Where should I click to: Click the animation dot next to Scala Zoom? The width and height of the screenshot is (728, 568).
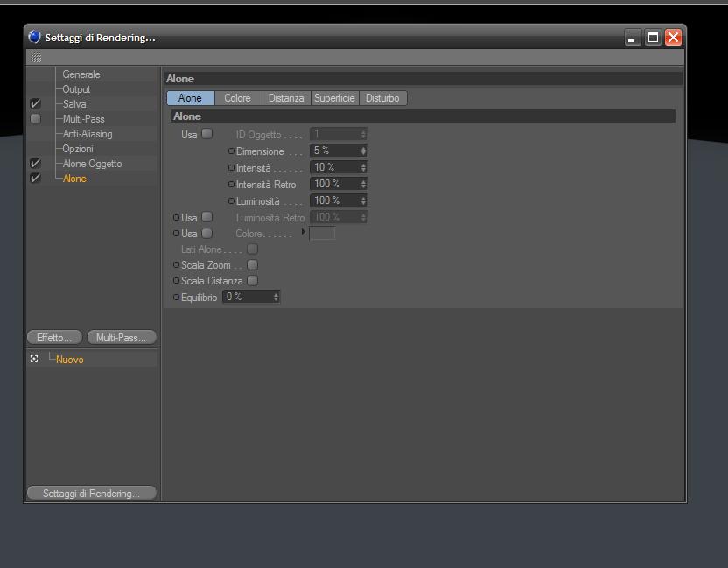177,264
